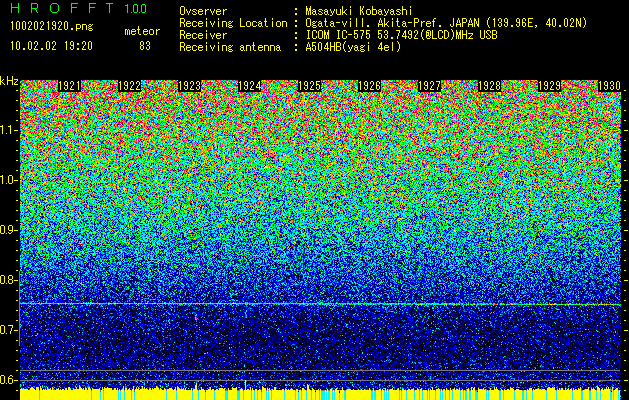Image resolution: width=629 pixels, height=400 pixels.
Task: Click the yellow signal level bar at the bottom
Action: (321, 394)
